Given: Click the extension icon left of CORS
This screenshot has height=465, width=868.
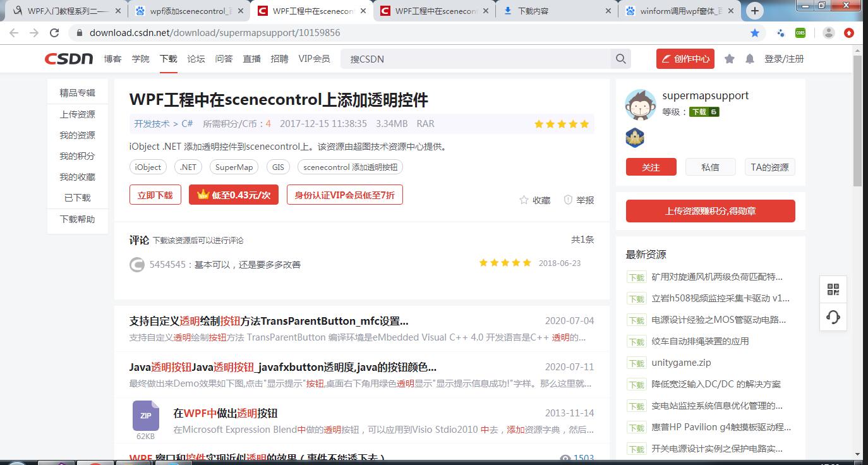Looking at the screenshot, I should tap(780, 33).
